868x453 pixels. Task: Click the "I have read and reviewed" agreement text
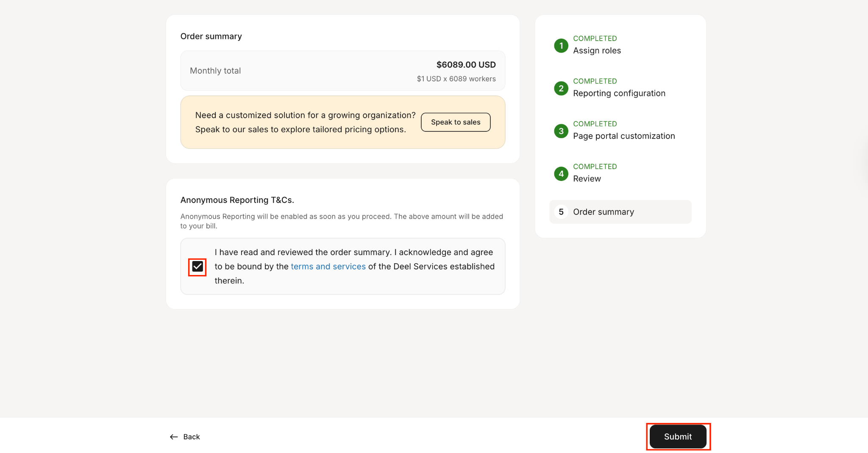[353, 253]
